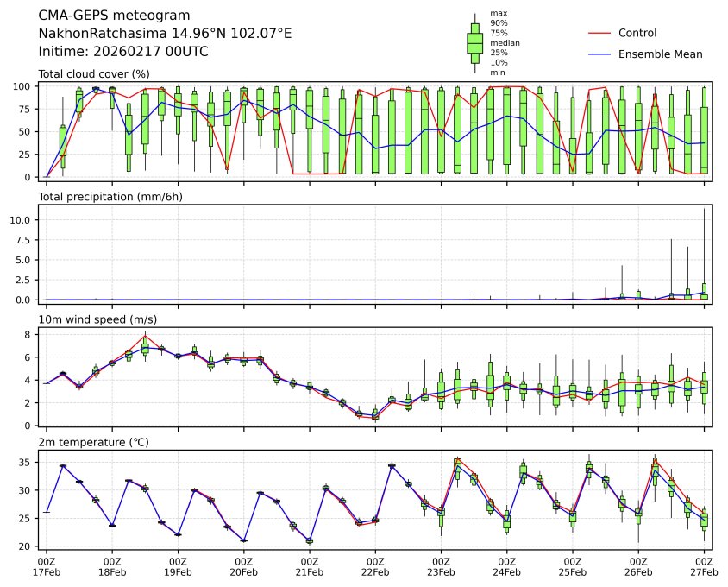The width and height of the screenshot is (728, 587).
Task: Select the '2m temperature (°C)' panel title
Action: click(91, 442)
